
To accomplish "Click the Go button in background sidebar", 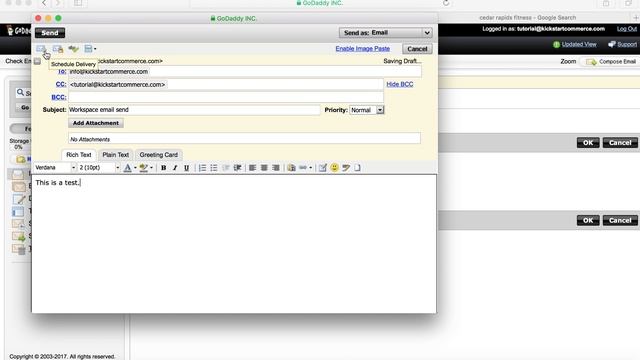I will (25, 107).
